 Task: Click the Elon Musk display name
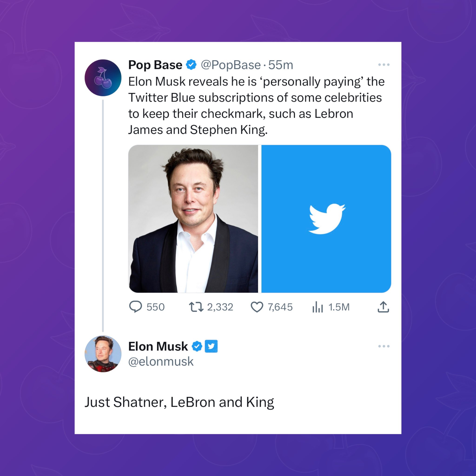(x=158, y=346)
